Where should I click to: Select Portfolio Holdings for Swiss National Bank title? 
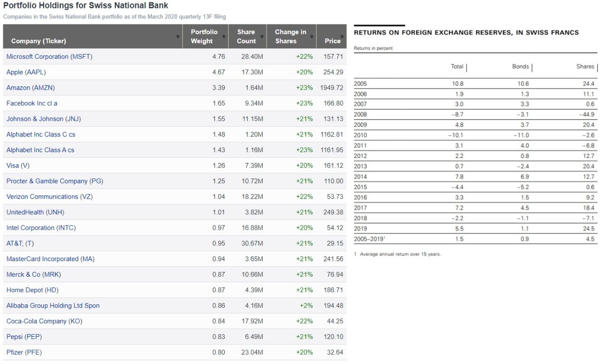[x=86, y=6]
